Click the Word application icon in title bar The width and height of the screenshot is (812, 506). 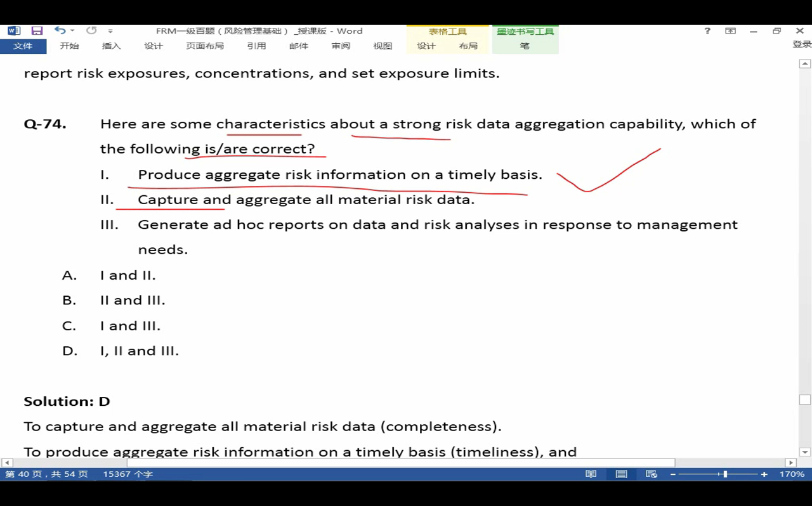pyautogui.click(x=14, y=31)
